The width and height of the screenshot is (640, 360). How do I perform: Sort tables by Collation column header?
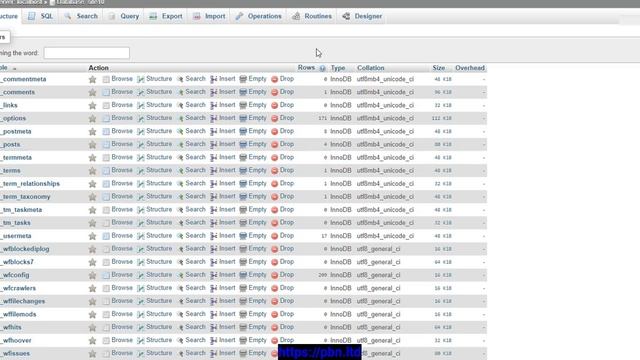coord(371,68)
